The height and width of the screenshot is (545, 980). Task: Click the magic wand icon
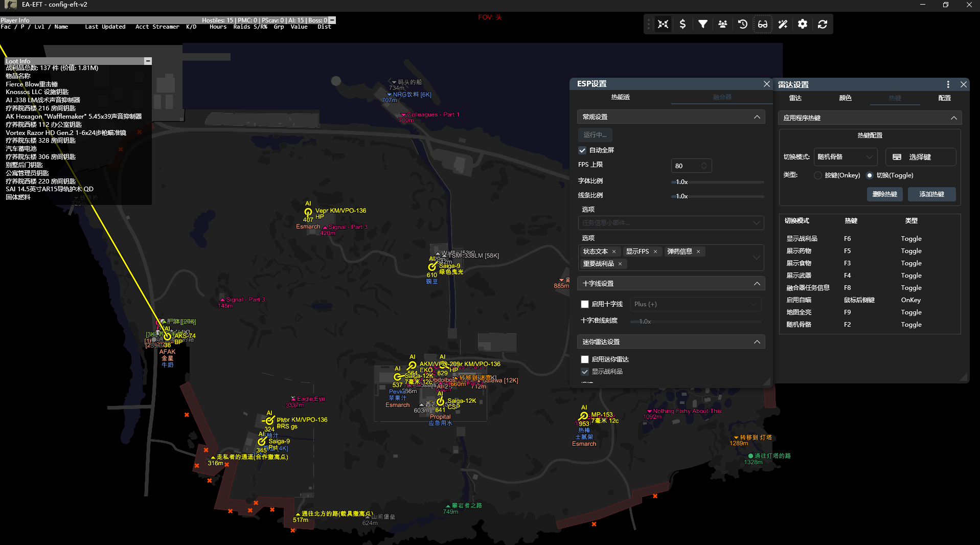pyautogui.click(x=783, y=24)
